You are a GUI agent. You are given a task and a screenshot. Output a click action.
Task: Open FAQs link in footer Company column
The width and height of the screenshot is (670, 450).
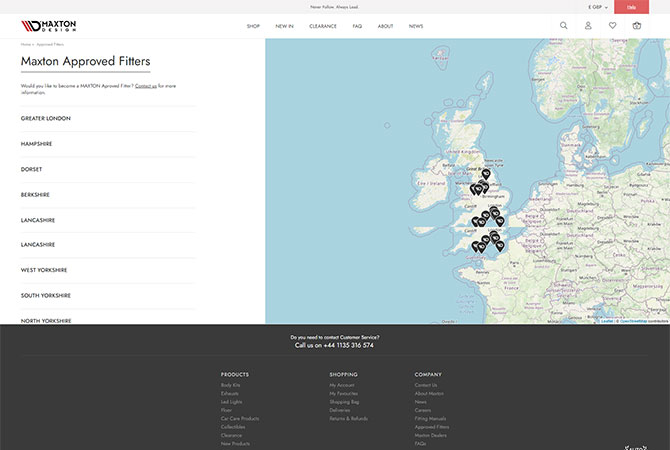420,444
